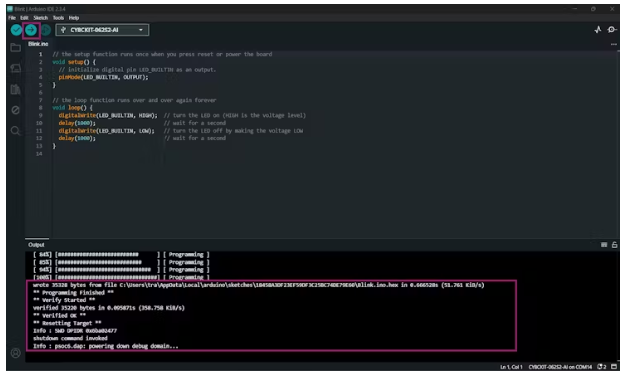627x379 pixels.
Task: Open the Sketchbook folder in the sidebar
Action: pos(16,48)
